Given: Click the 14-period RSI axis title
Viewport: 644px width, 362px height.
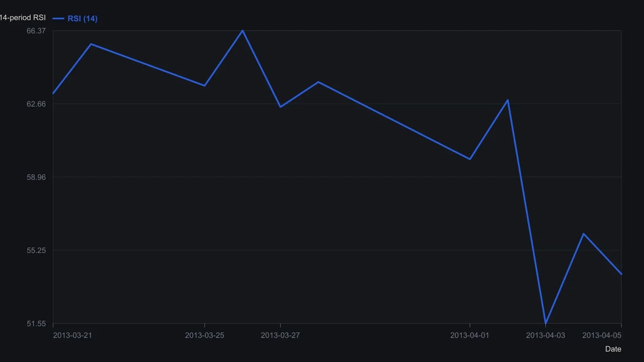Looking at the screenshot, I should [23, 18].
